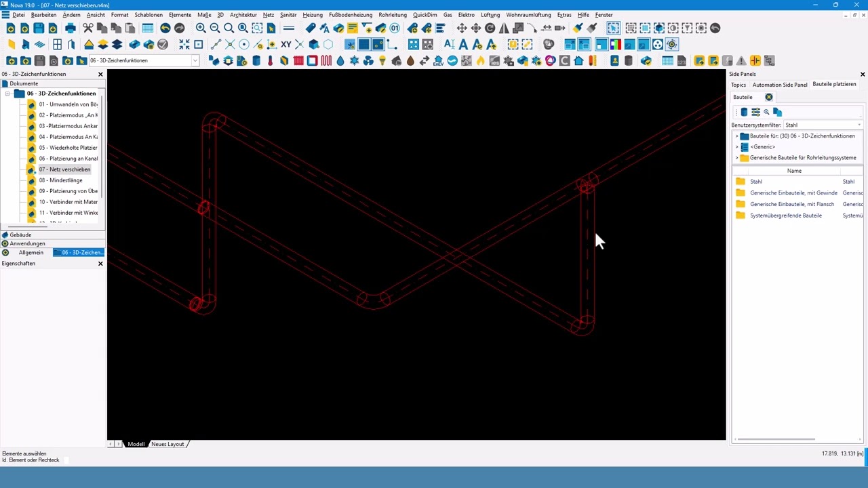The image size is (868, 488).
Task: Toggle the color-stripes view mode button
Action: pos(615,45)
